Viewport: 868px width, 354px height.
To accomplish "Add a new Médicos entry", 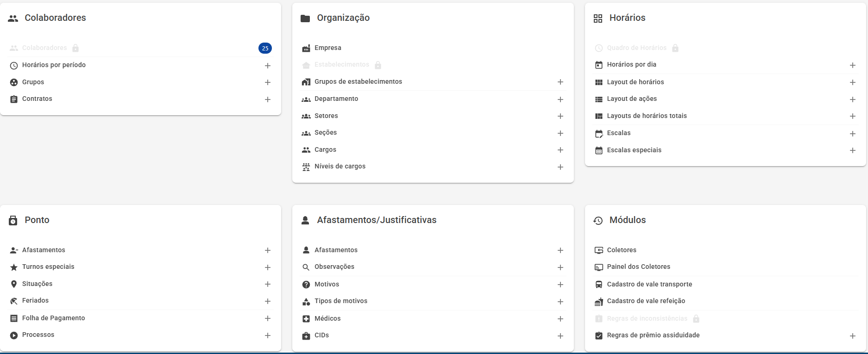I will point(560,319).
